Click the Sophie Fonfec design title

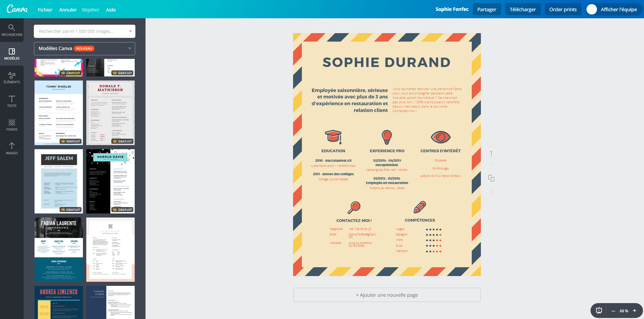452,9
